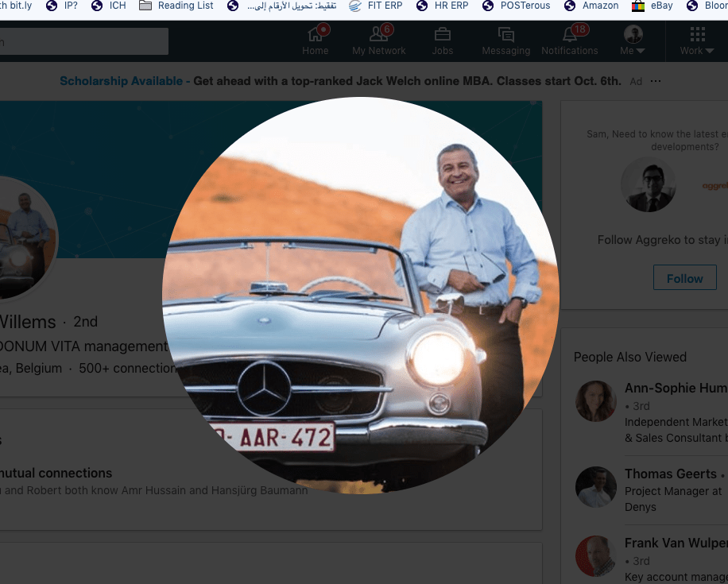Open the eBay bookmark

pos(652,6)
